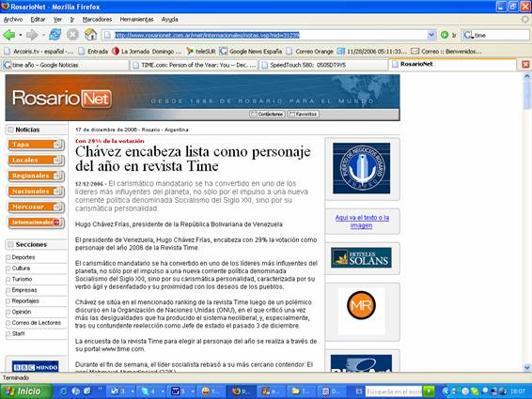
Task: Open the Arcoiris.tv bookmark
Action: (39, 52)
